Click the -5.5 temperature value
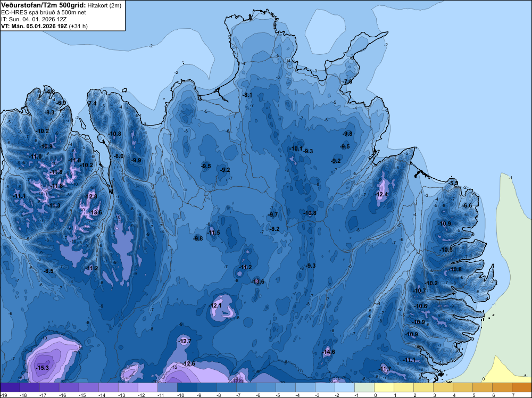The height and width of the screenshot is (398, 532). [x=453, y=183]
